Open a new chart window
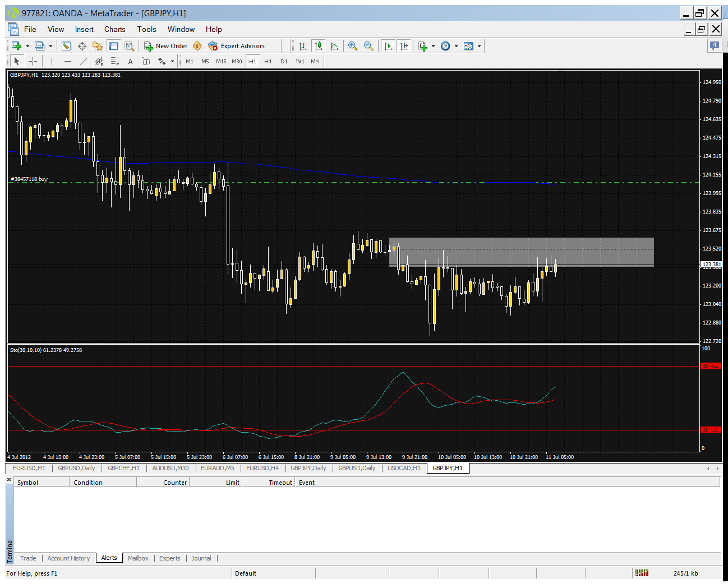This screenshot has width=728, height=584. 16,46
